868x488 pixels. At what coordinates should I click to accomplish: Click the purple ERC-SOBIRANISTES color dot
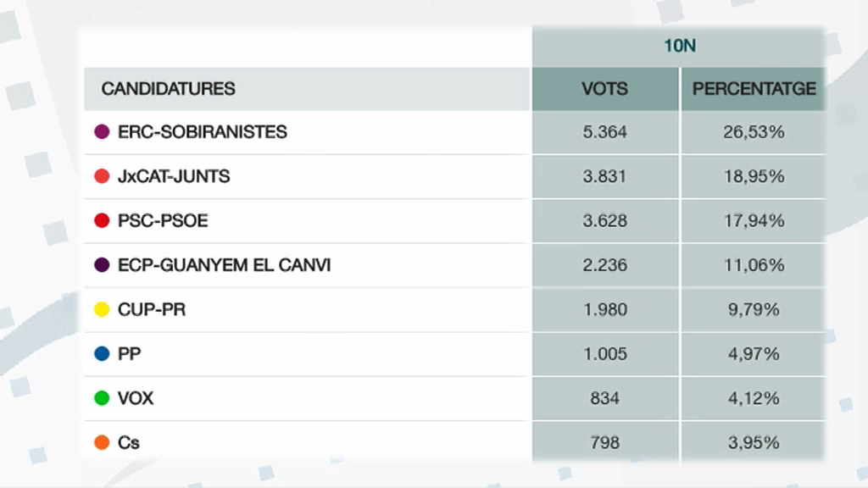102,131
